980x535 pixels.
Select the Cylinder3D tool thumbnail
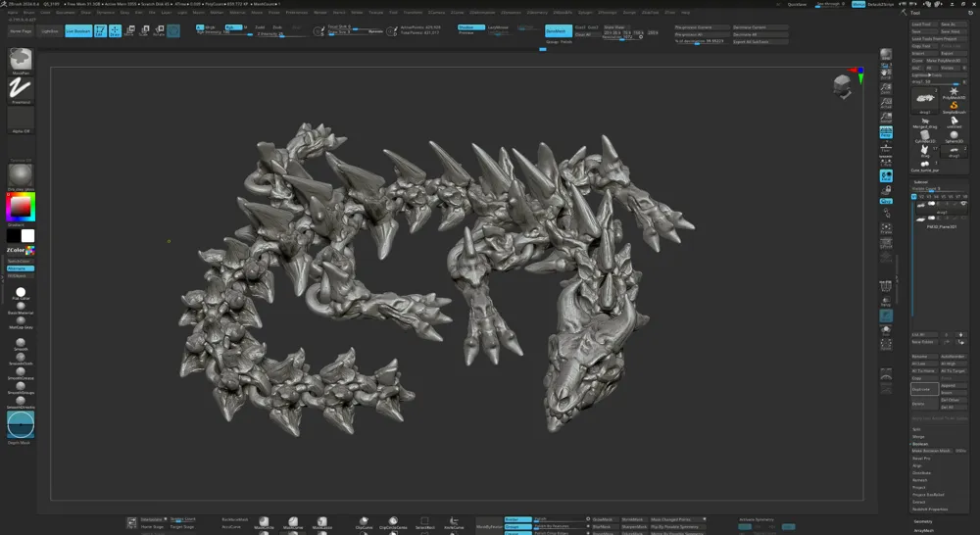(x=925, y=137)
